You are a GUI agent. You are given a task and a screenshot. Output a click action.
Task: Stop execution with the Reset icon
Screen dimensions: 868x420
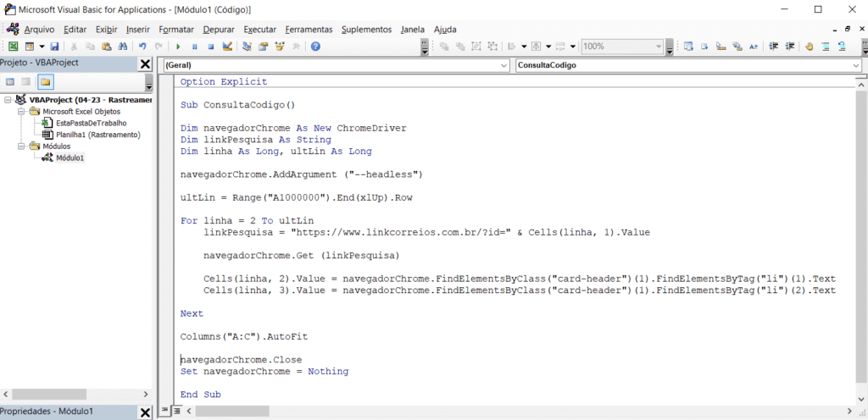(210, 47)
